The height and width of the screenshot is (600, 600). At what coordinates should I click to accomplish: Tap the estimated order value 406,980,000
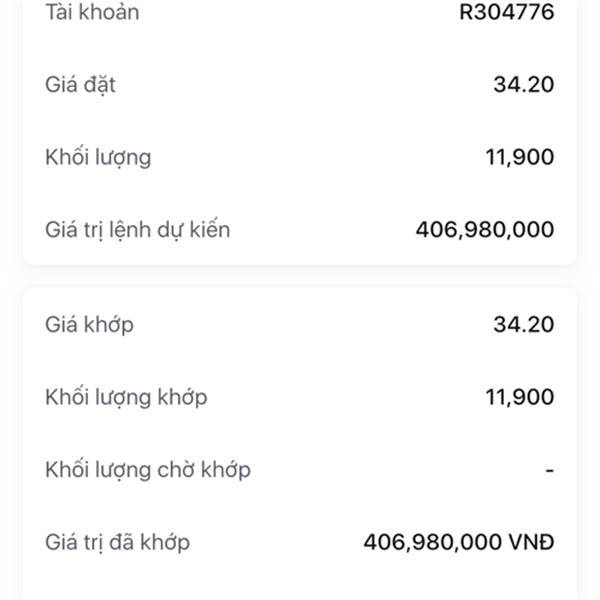[x=484, y=230]
